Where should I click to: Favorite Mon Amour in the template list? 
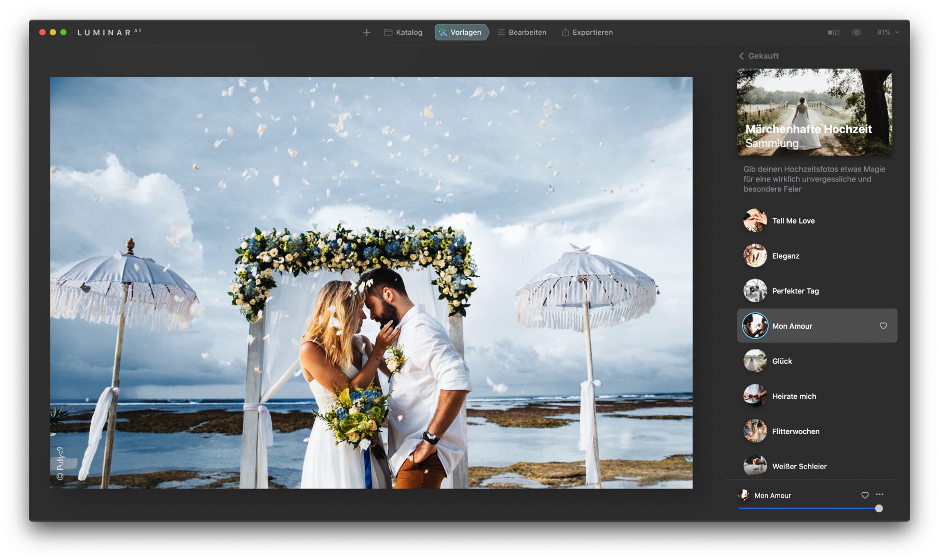click(x=883, y=326)
